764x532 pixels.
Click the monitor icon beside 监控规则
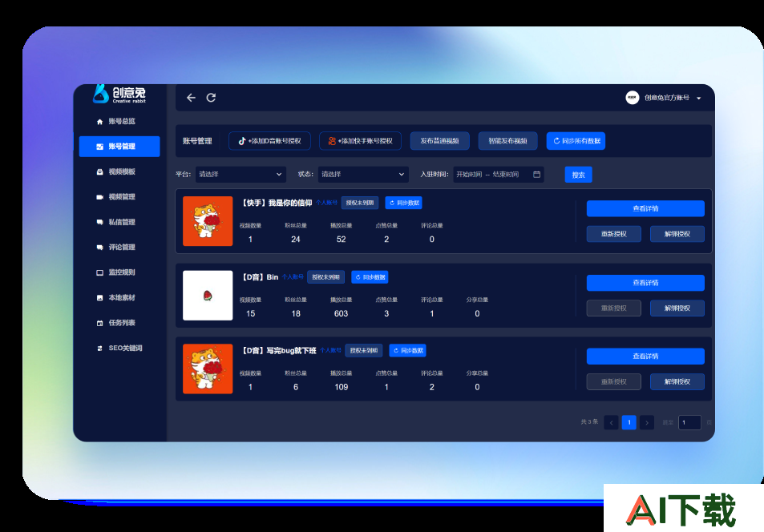coord(100,272)
